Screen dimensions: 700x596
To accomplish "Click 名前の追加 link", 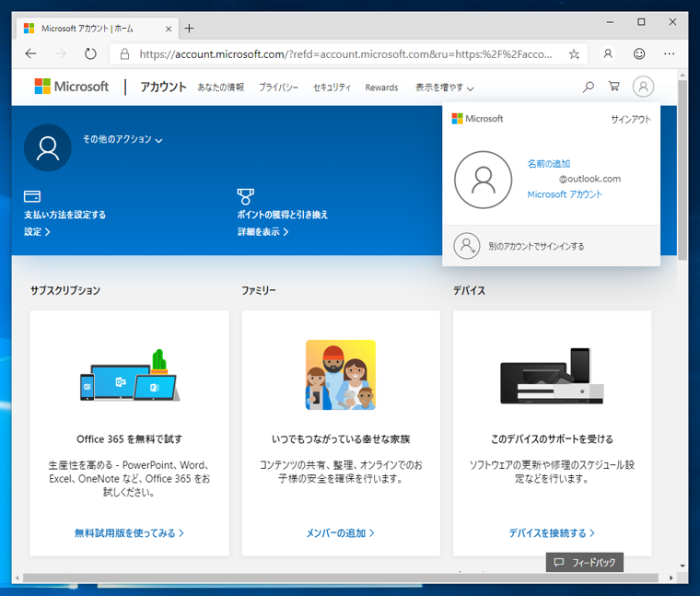I will 549,164.
